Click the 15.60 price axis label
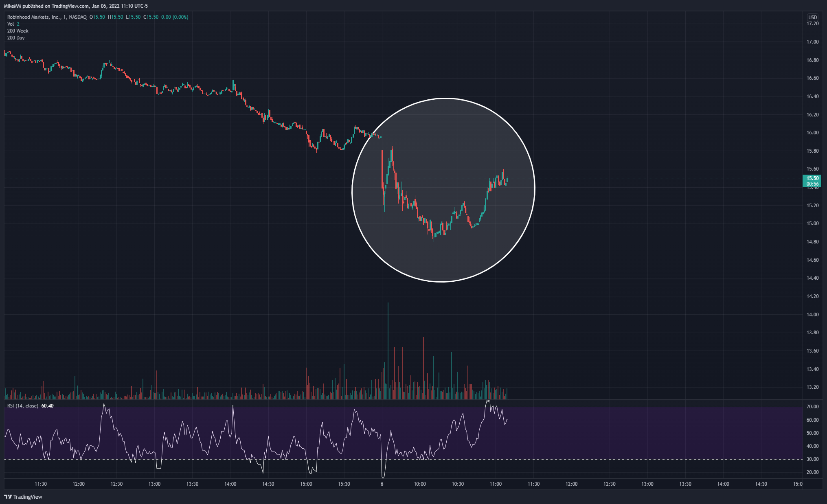 [812, 169]
